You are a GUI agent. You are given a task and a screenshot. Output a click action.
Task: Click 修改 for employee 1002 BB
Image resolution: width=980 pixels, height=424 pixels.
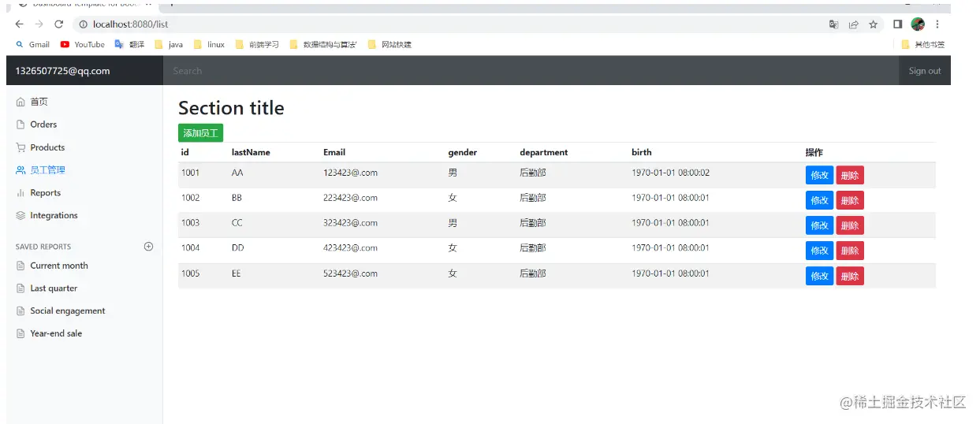click(x=819, y=200)
